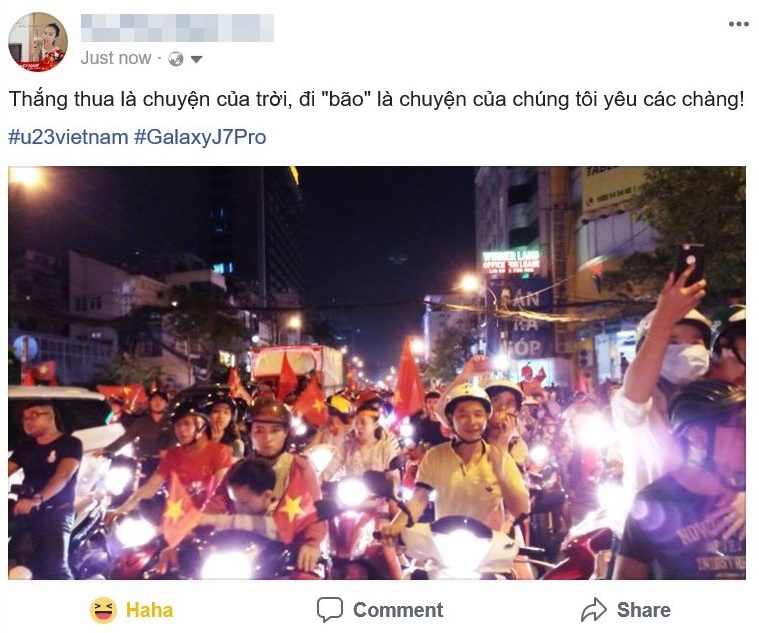Click the Share button text
Screen dimensions: 759x633
point(644,610)
